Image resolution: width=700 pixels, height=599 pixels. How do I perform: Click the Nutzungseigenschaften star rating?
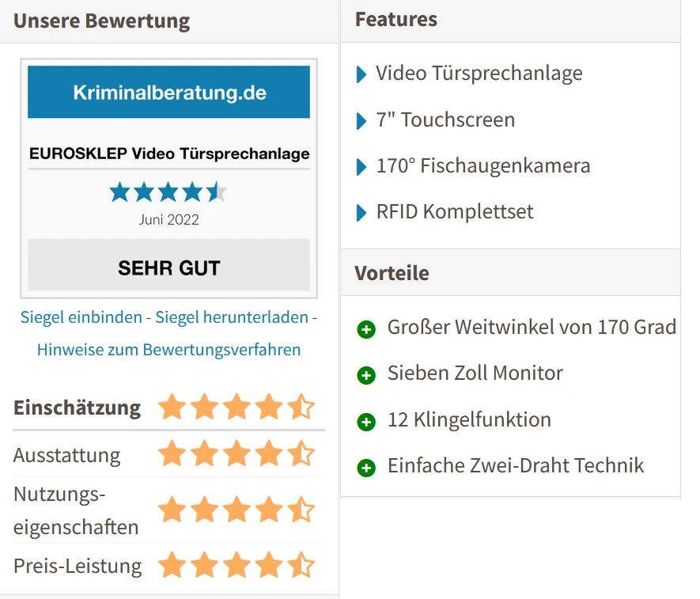pos(236,510)
